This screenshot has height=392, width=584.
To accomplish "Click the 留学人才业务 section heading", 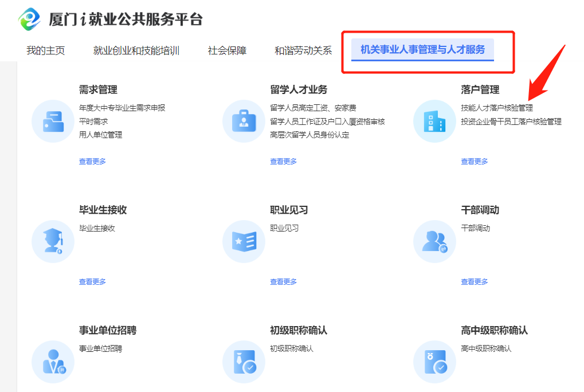I will (299, 90).
